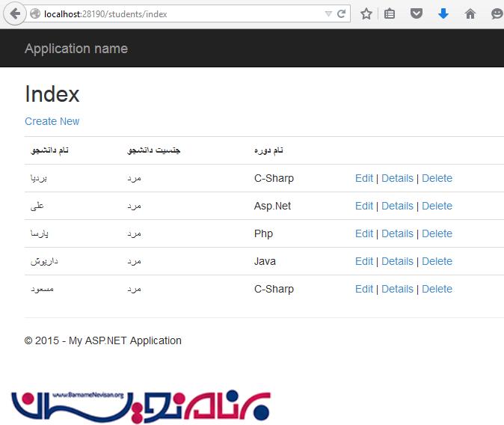Show bookmarks list icon

click(x=390, y=13)
